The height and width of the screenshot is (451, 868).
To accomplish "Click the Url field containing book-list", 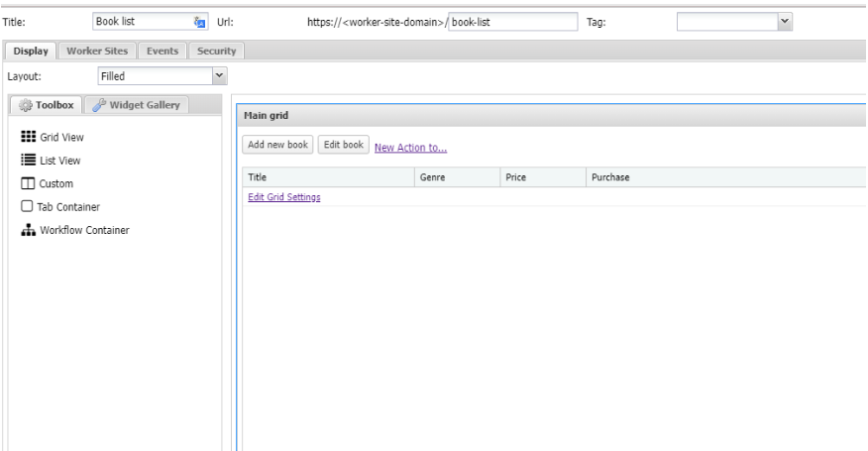I will (x=512, y=22).
